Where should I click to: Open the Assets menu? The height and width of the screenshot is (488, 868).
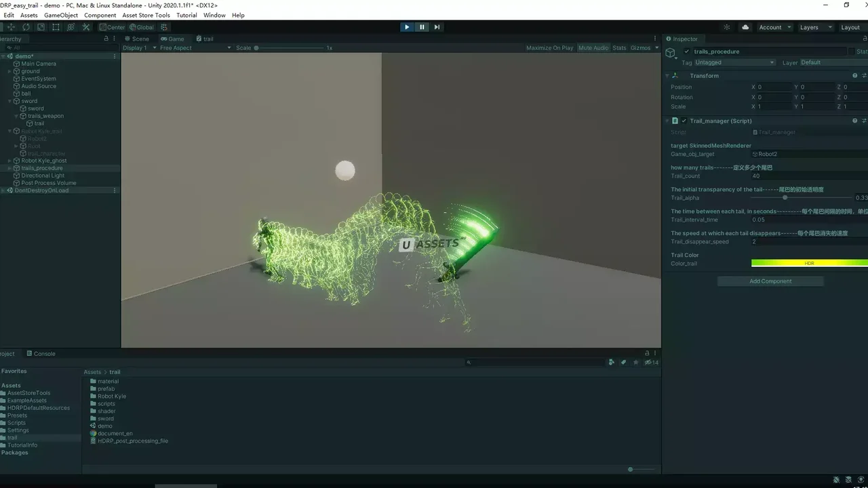pos(29,15)
